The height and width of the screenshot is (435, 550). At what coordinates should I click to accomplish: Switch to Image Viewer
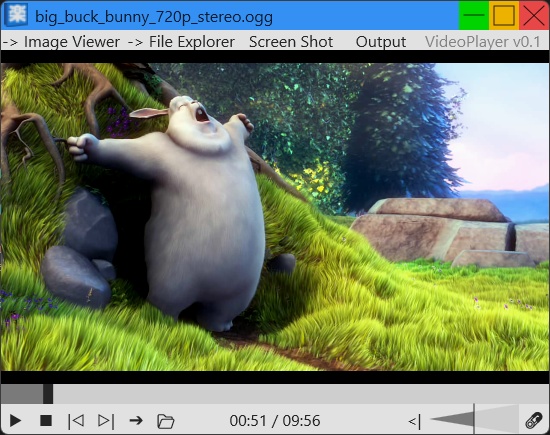61,42
